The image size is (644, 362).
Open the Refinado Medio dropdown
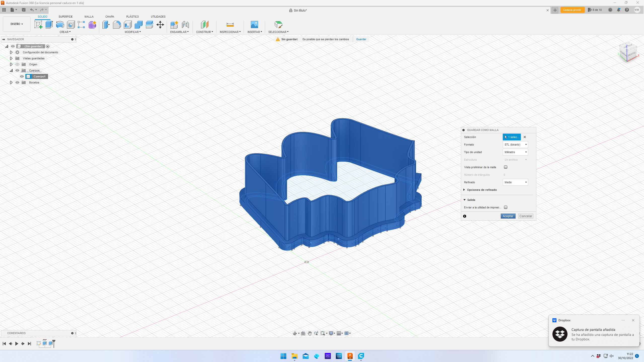tap(515, 182)
